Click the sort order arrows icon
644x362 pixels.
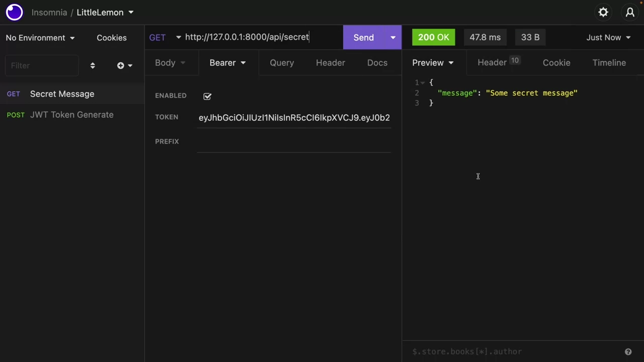pos(92,66)
